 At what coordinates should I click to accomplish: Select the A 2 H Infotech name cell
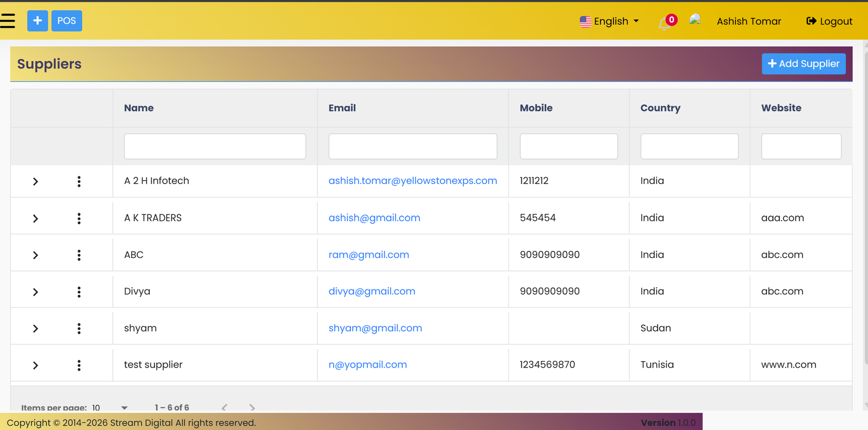click(x=215, y=181)
